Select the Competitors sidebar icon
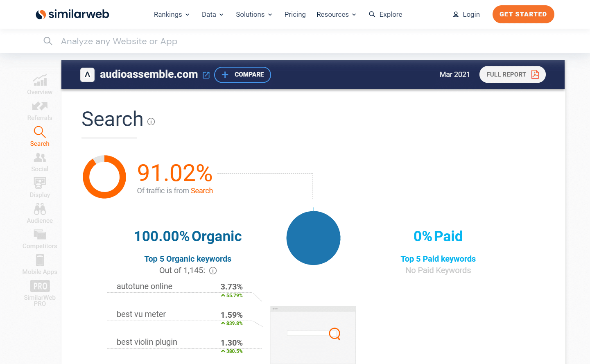Screen dimensions: 590x364 39,238
